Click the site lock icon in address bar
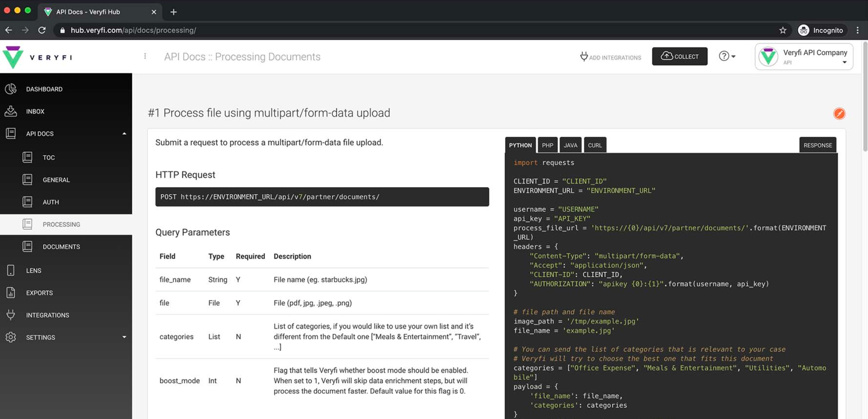This screenshot has width=868, height=419. click(62, 30)
